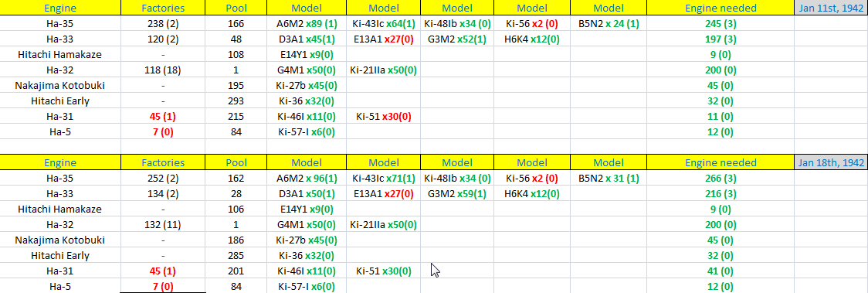This screenshot has width=868, height=293.
Task: Click the Ha-32 factories cell '118 (18)'
Action: click(163, 70)
